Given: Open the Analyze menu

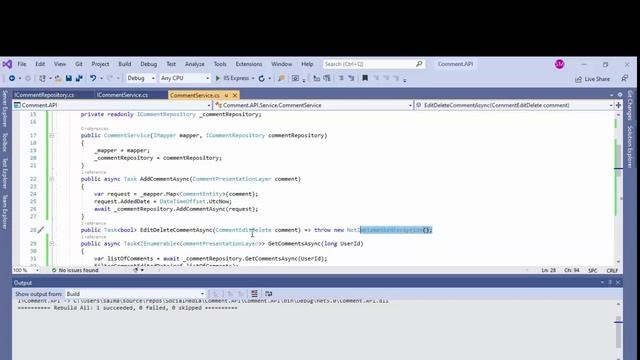Looking at the screenshot, I should coord(195,64).
